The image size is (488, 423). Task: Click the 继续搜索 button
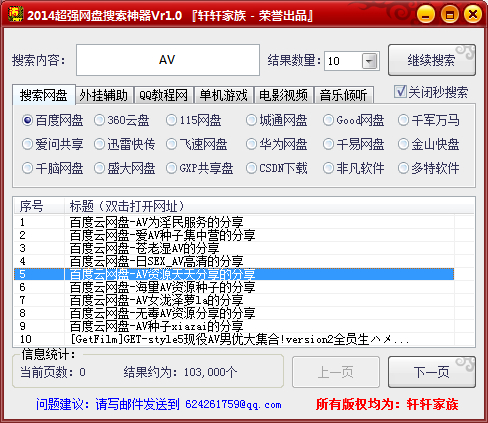tap(432, 60)
